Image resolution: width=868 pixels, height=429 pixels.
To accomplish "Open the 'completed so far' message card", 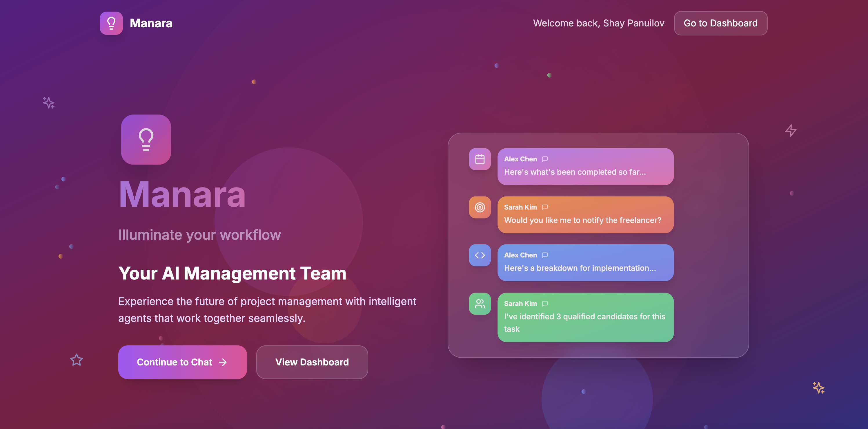I will [x=585, y=167].
